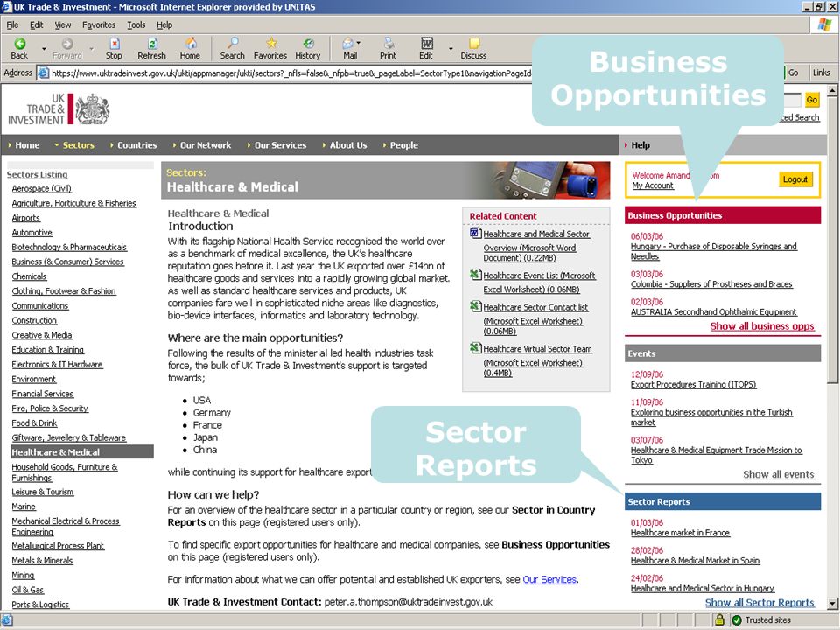Open Healthcare & Medical Market in Spain report
Screen dimensions: 840x630
tap(695, 561)
